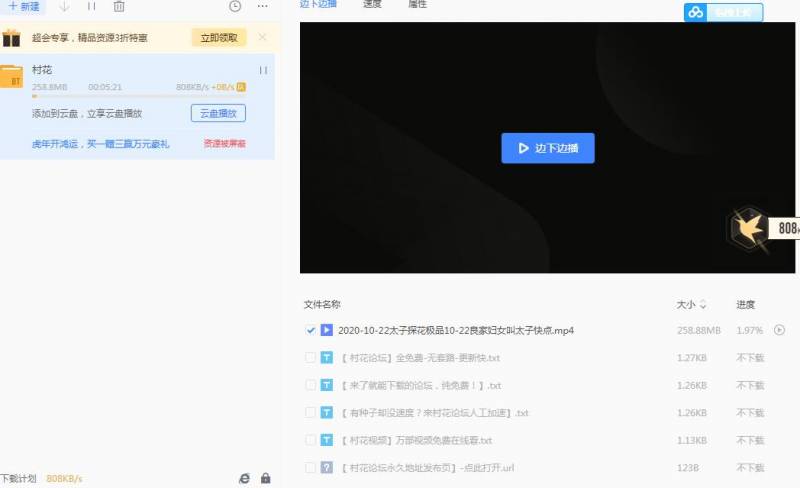Screen dimensions: 800x488
Task: Switch to the 速度 tab
Action: [x=372, y=5]
